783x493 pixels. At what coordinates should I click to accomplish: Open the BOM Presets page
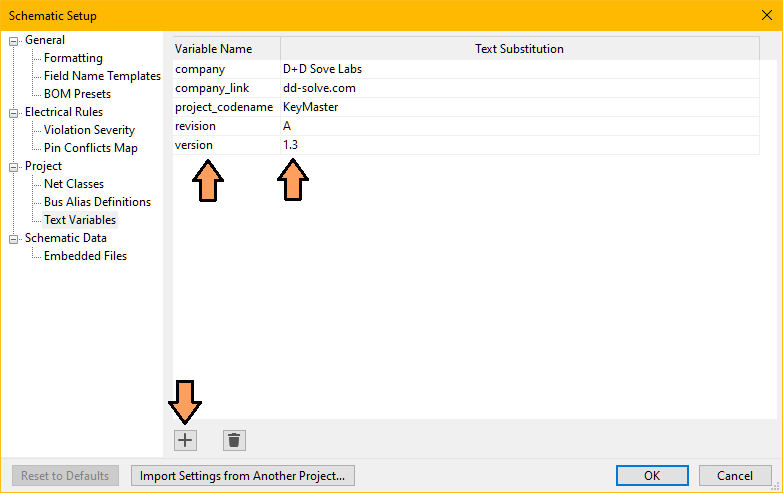77,94
